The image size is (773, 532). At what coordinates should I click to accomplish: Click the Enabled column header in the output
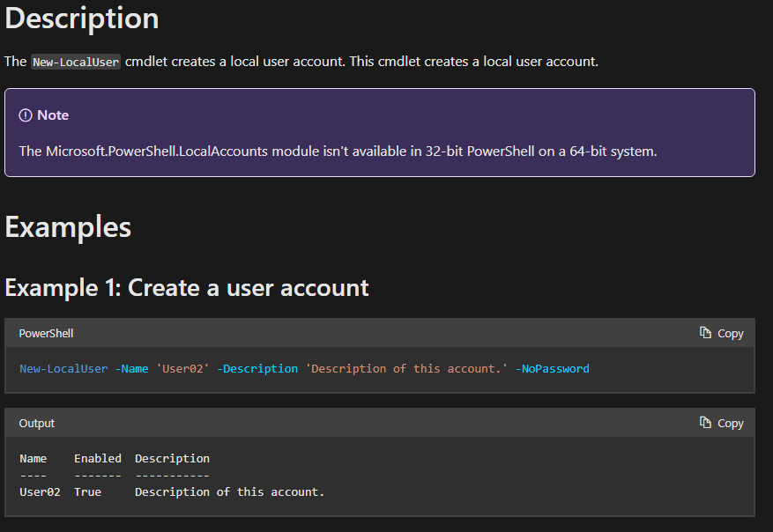tap(98, 458)
